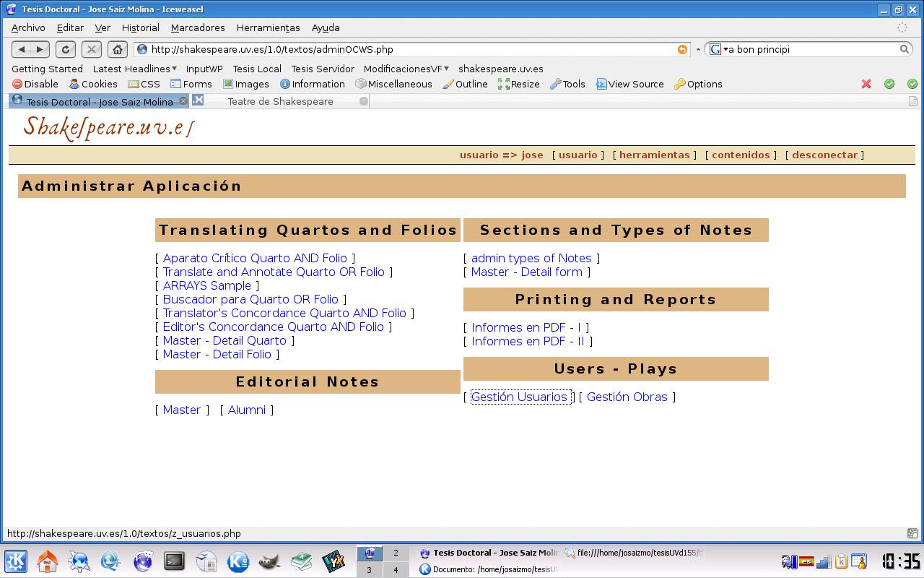924x578 pixels.
Task: Open the herramientas page header link
Action: point(655,155)
